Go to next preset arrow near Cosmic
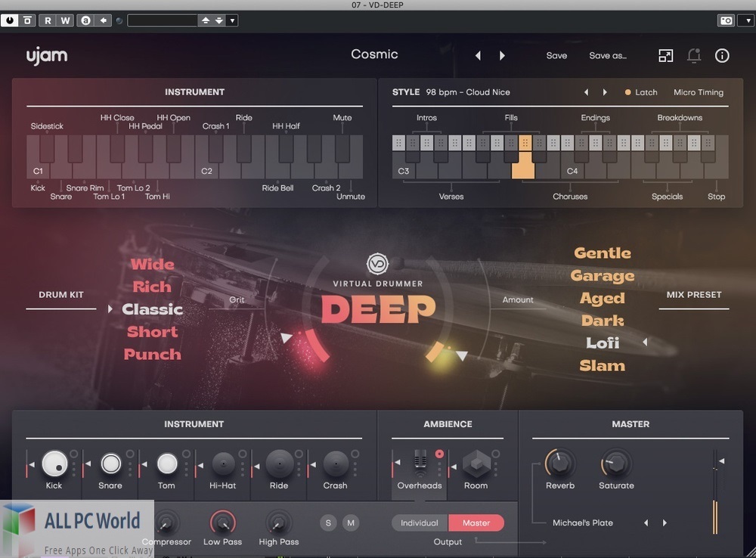Screen dimensions: 756x558 click(x=502, y=55)
